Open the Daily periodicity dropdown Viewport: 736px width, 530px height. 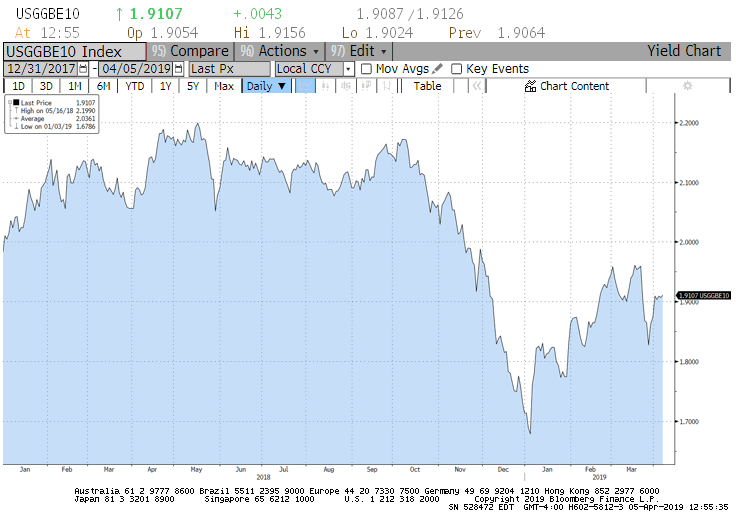[x=267, y=86]
